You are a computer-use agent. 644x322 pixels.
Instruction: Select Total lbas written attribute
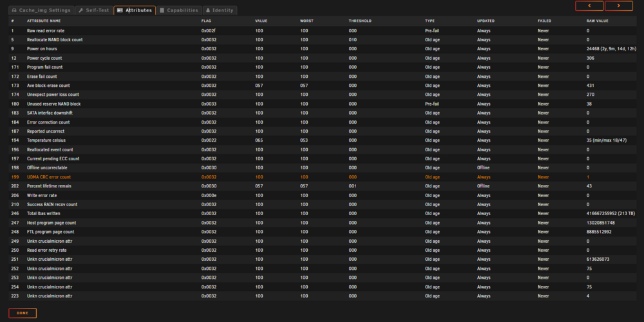[x=323, y=214]
